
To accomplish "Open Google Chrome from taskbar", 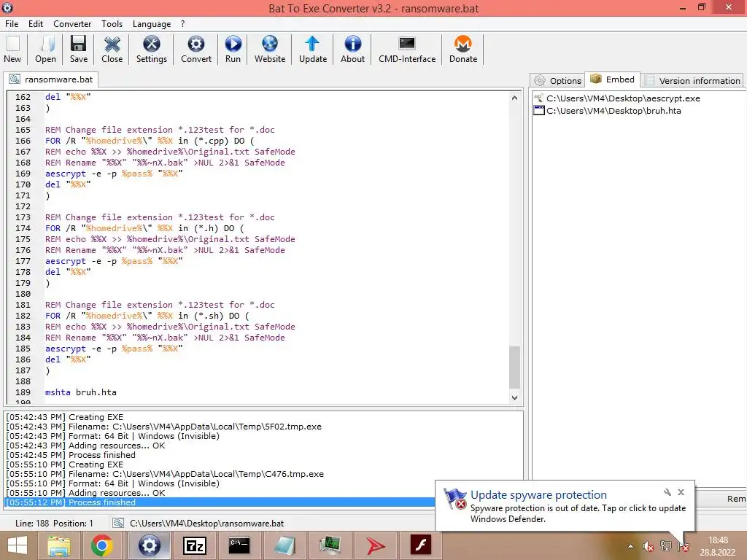I will pyautogui.click(x=102, y=545).
